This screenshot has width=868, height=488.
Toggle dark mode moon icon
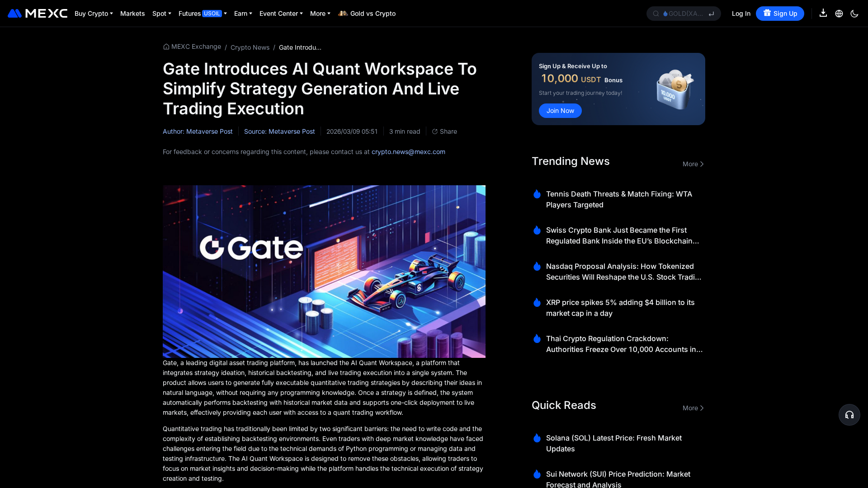click(x=854, y=14)
